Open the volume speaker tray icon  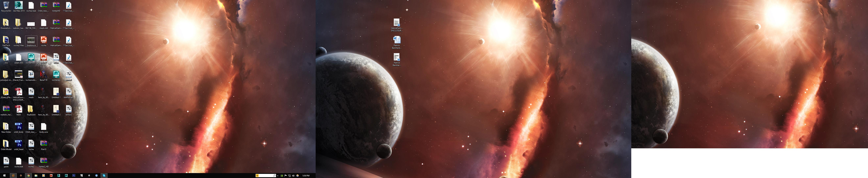point(293,176)
